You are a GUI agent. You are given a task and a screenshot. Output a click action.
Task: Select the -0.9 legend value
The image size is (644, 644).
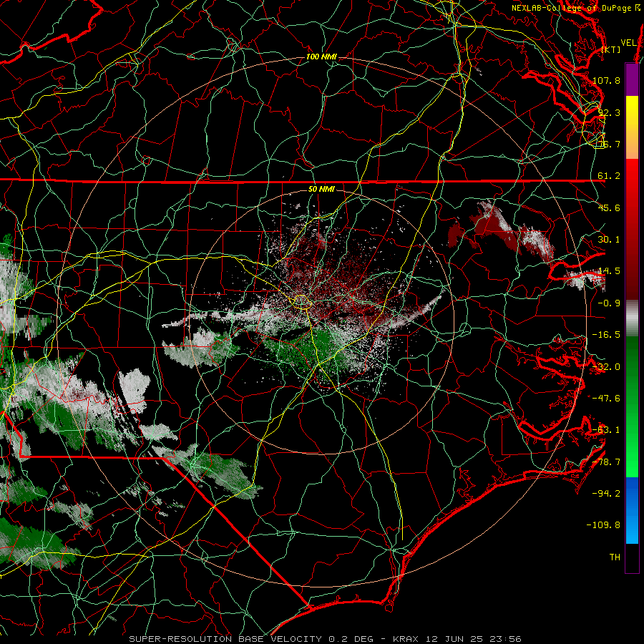click(609, 303)
